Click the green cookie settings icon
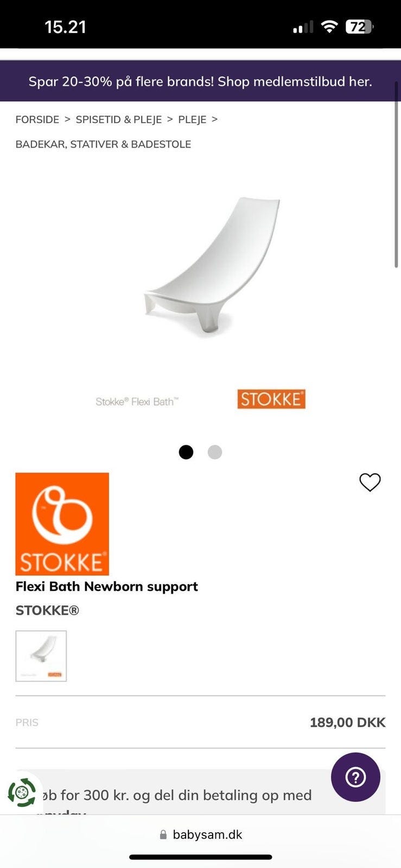 point(22,793)
